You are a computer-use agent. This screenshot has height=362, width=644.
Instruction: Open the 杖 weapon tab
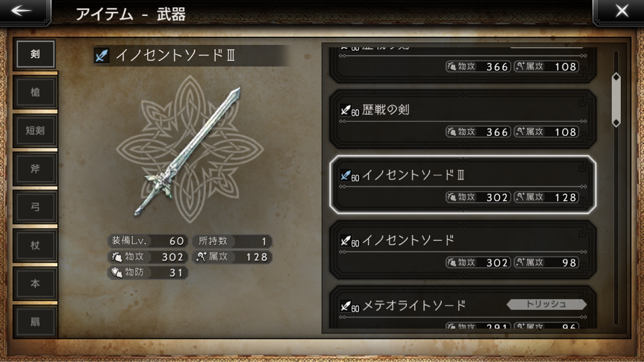[35, 245]
